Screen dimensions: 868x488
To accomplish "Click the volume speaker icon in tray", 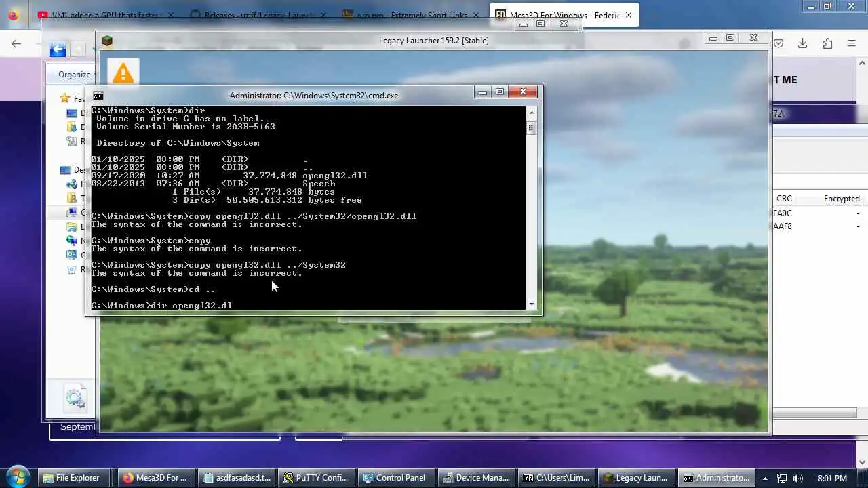I will coord(798,478).
